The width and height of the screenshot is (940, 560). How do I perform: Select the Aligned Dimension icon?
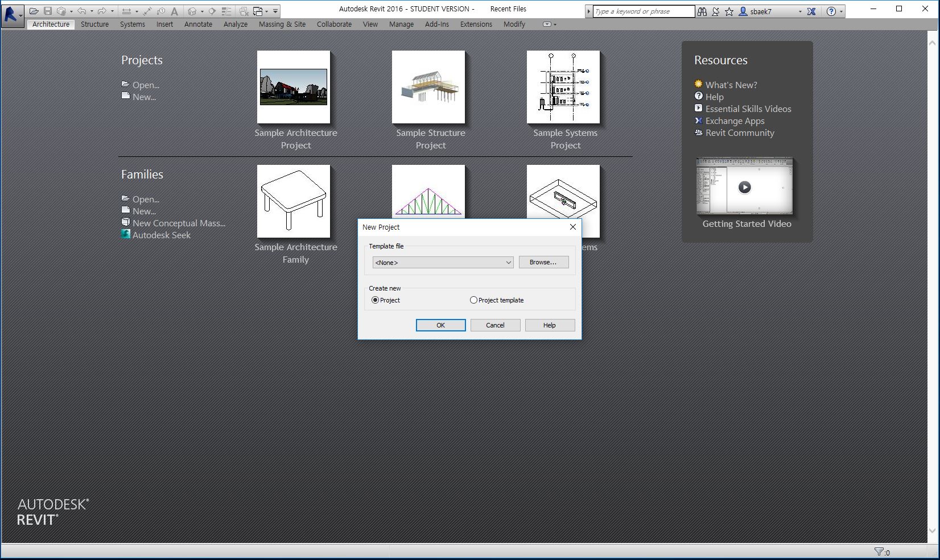pyautogui.click(x=147, y=11)
